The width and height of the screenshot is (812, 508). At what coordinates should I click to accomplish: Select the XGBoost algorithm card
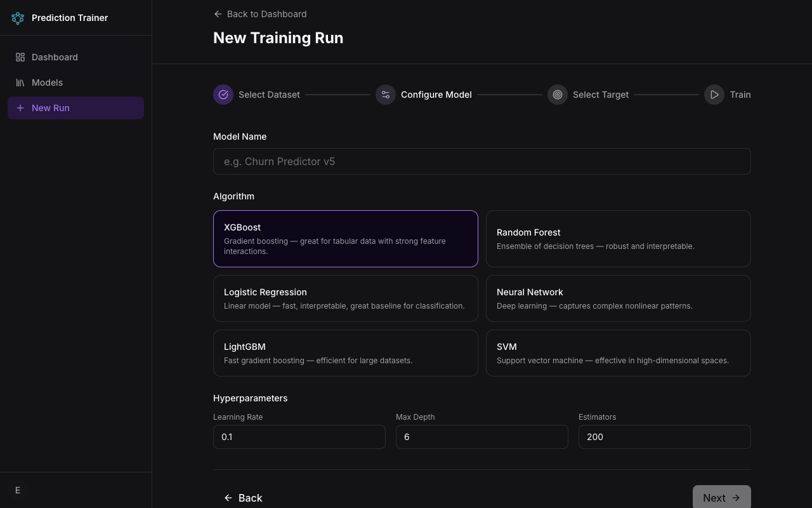click(345, 239)
